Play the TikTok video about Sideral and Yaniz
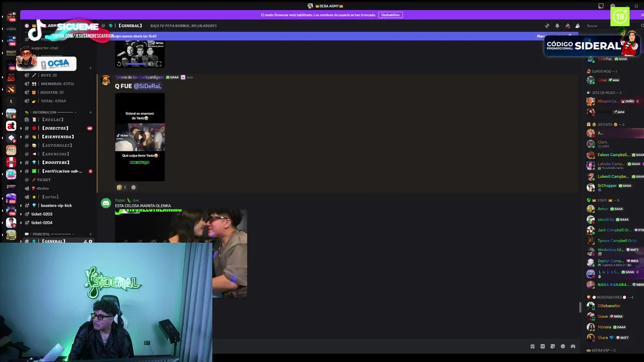Image resolution: width=644 pixels, height=362 pixels. (x=140, y=137)
